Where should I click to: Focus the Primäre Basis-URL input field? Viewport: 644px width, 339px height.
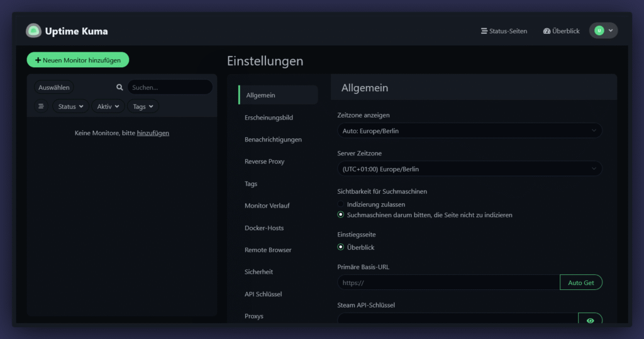pos(448,282)
